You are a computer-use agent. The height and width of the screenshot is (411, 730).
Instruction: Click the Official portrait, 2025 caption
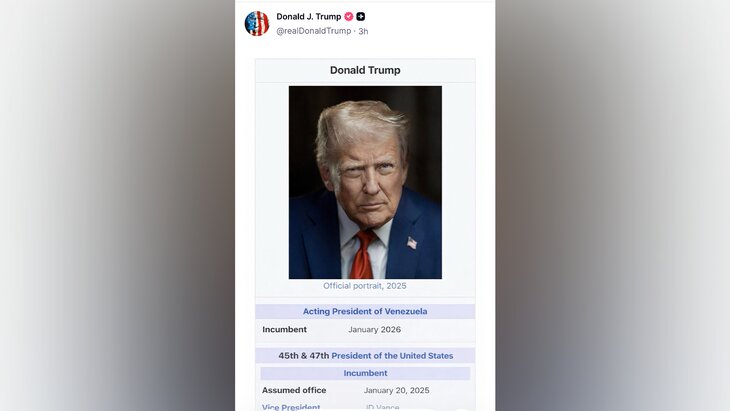(x=365, y=286)
